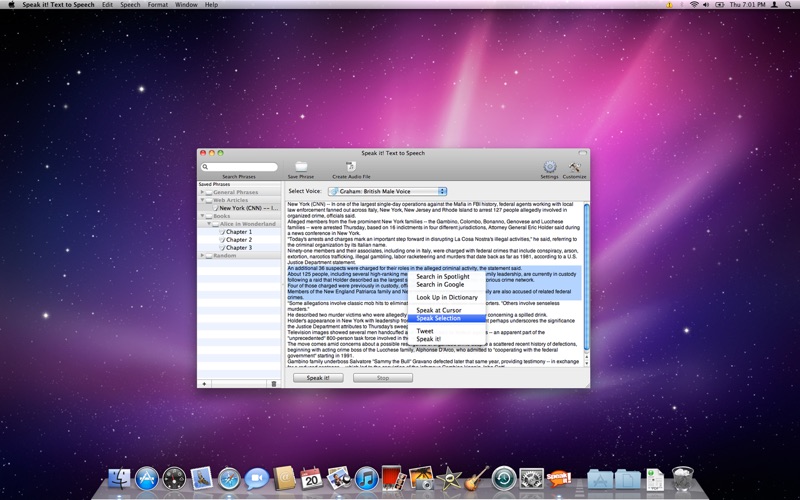The width and height of the screenshot is (800, 500).
Task: Click the Stop button
Action: pos(383,378)
